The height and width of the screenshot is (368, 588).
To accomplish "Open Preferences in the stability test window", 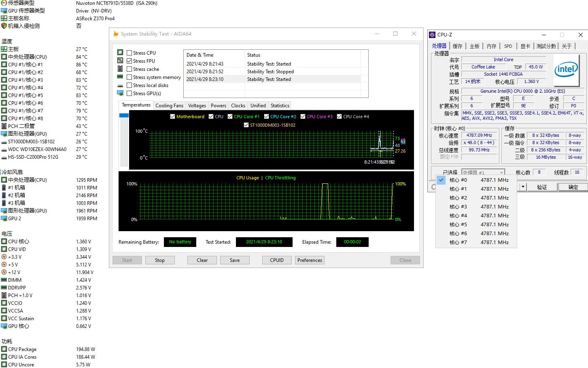I will tap(309, 260).
